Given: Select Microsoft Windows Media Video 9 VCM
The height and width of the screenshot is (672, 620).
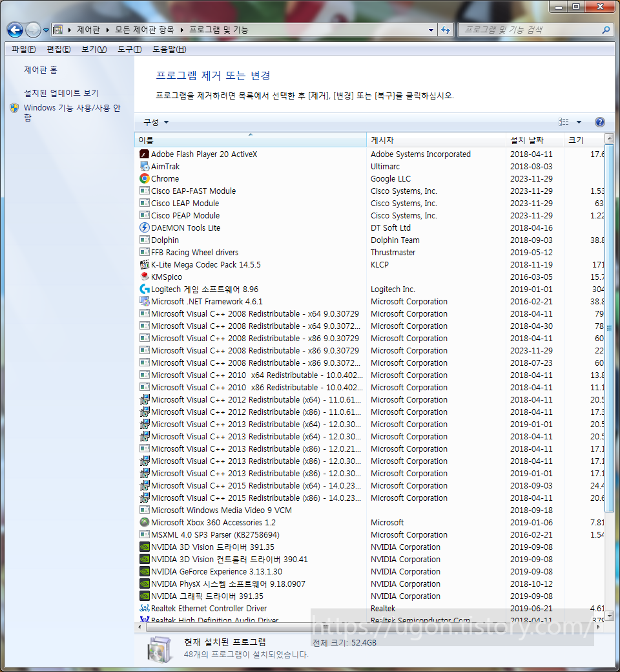Looking at the screenshot, I should tap(369, 510).
